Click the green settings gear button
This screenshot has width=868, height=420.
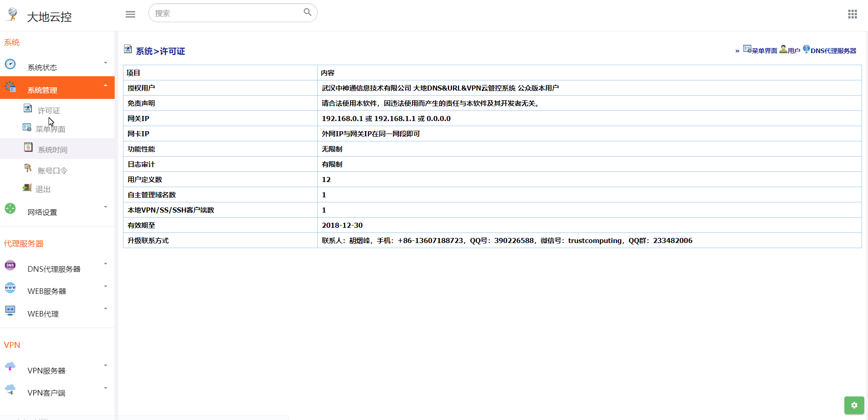tap(854, 405)
